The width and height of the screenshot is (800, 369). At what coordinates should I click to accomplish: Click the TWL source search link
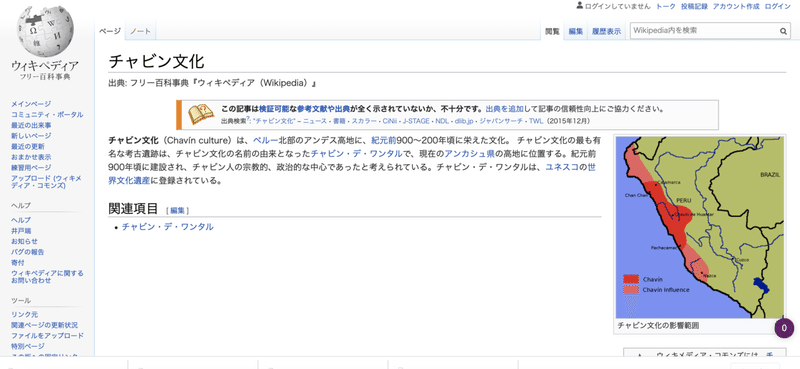click(536, 121)
